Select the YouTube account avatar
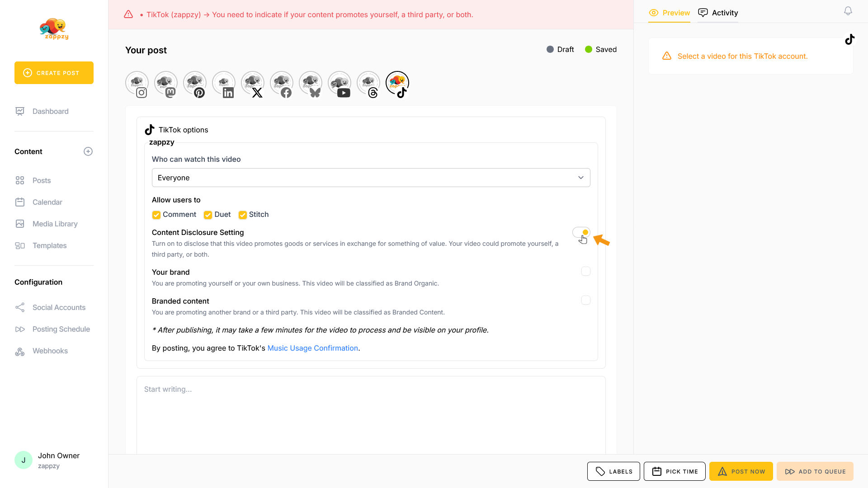 pyautogui.click(x=339, y=84)
